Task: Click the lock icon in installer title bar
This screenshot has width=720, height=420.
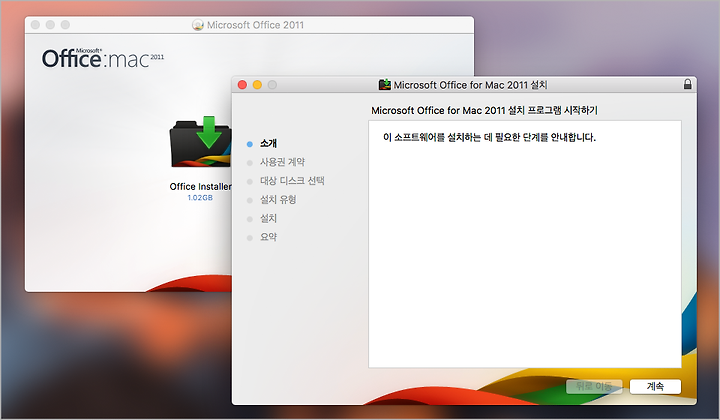Action: point(687,84)
